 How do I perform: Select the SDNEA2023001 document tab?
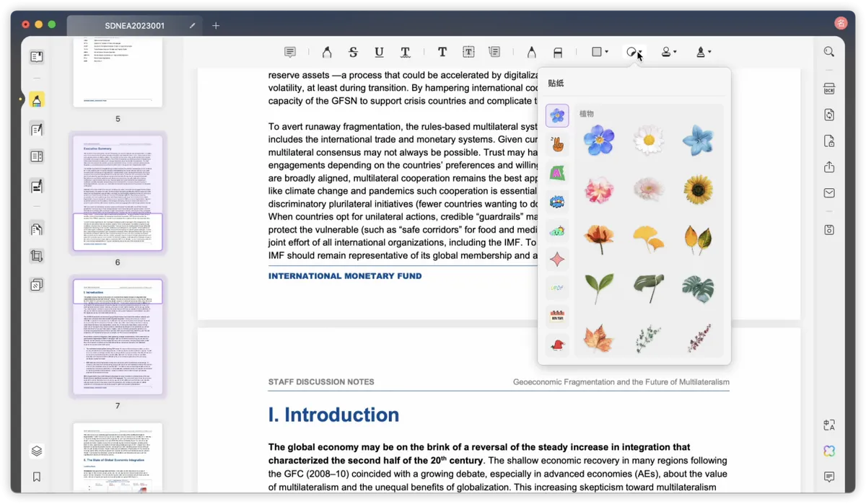click(135, 26)
